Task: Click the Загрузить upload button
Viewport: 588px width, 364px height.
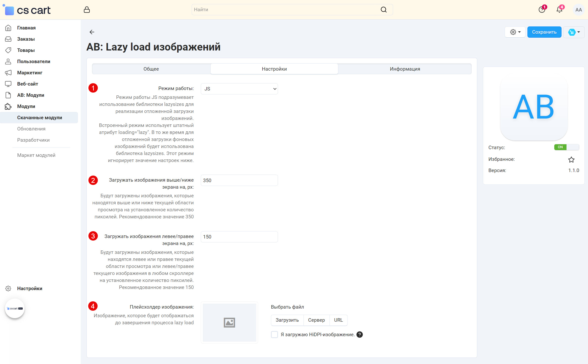Action: [x=287, y=320]
